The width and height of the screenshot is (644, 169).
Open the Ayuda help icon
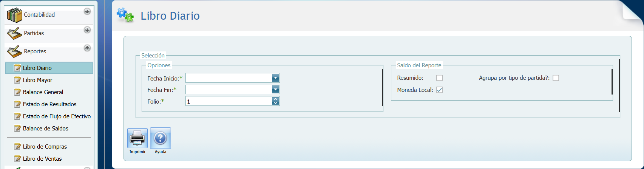pos(161,138)
